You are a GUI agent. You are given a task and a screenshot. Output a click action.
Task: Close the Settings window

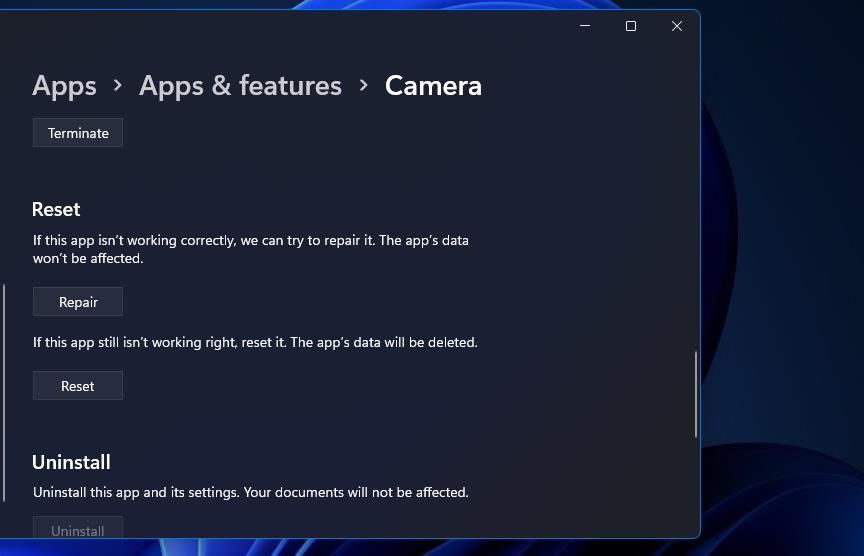point(677,26)
